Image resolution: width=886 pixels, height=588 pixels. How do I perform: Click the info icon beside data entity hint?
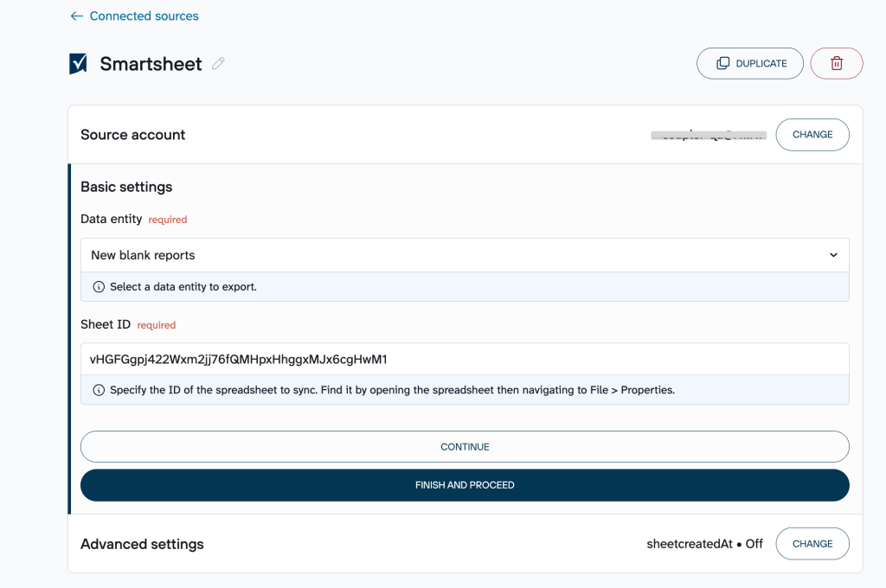[x=99, y=287]
